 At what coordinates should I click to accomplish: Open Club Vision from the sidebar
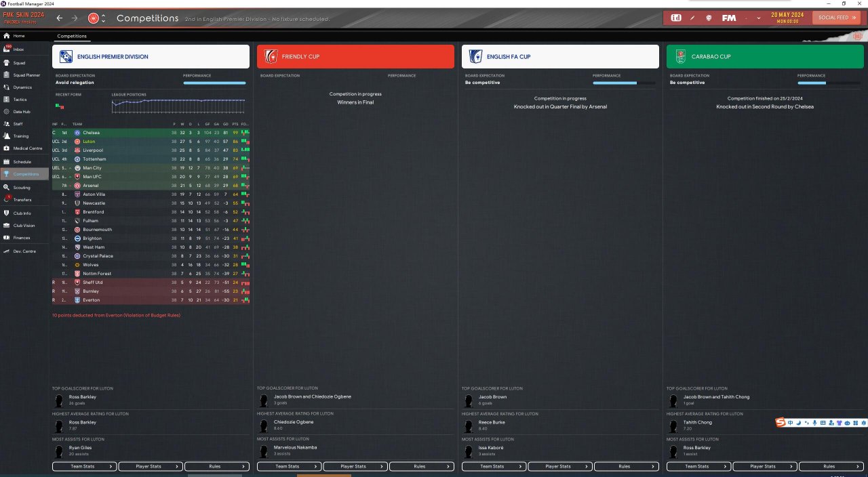click(24, 226)
